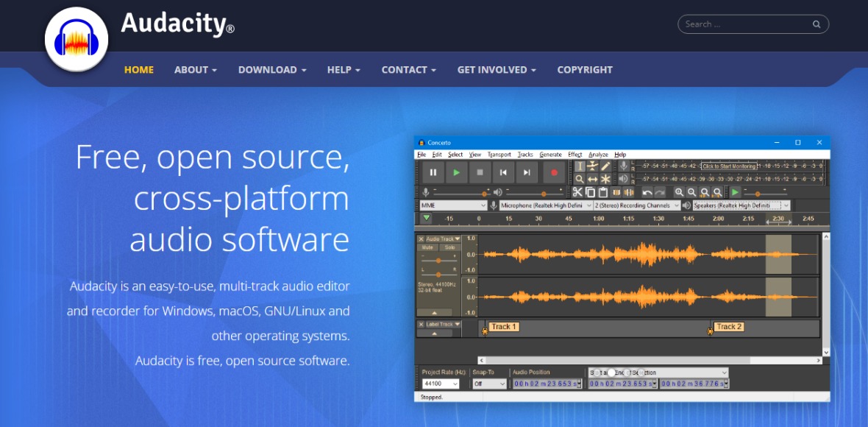Toggle the green pinned playhead triangle on the timeline

click(426, 218)
